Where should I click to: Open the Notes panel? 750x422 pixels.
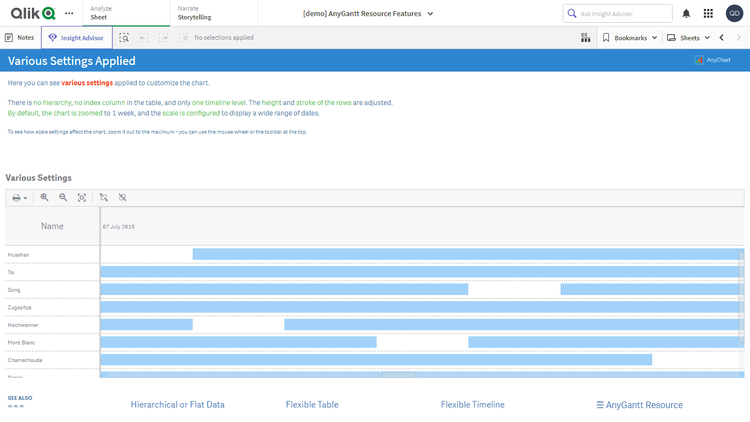tap(20, 37)
